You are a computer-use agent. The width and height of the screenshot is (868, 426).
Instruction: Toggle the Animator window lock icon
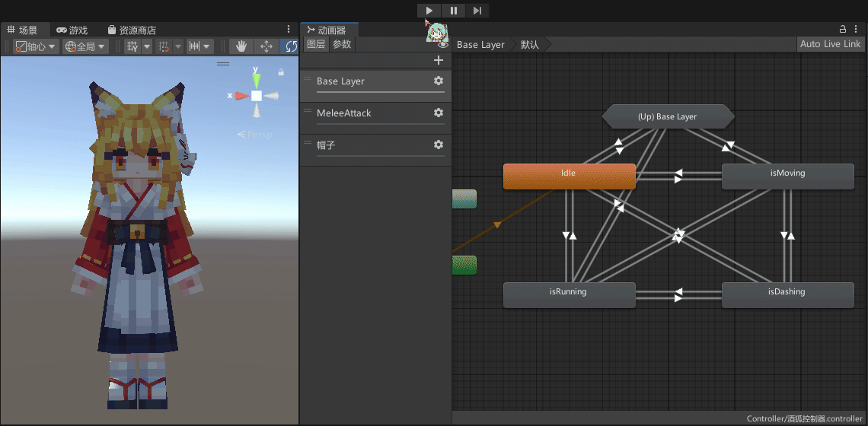tap(843, 30)
